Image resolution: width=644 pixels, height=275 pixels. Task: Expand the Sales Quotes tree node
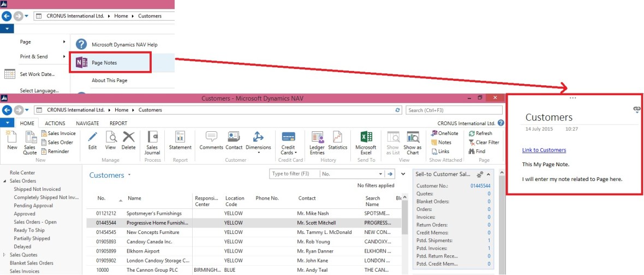[4, 255]
